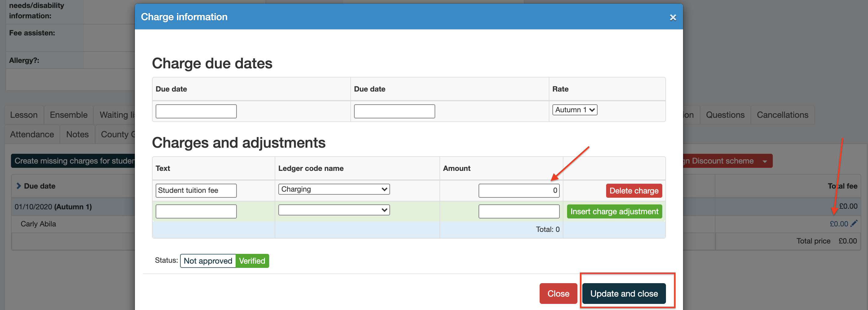
Task: Click the red Close button
Action: pos(558,294)
